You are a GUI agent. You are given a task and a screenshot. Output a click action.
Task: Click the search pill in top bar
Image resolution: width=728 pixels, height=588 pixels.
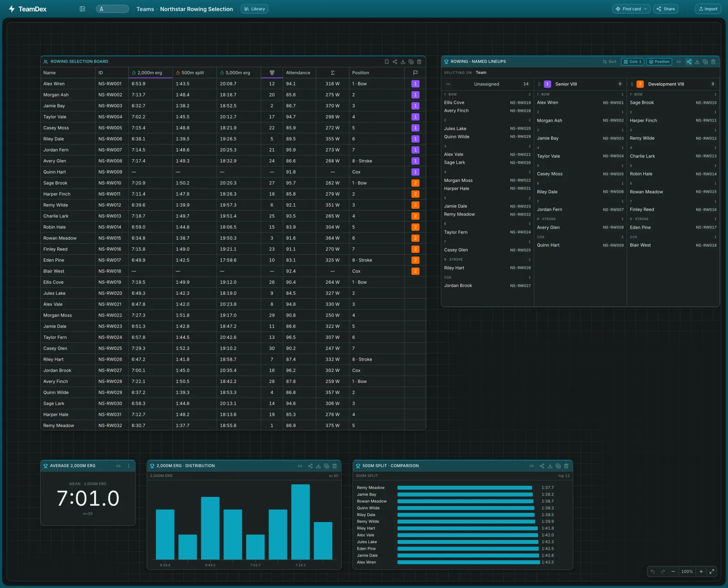(112, 9)
